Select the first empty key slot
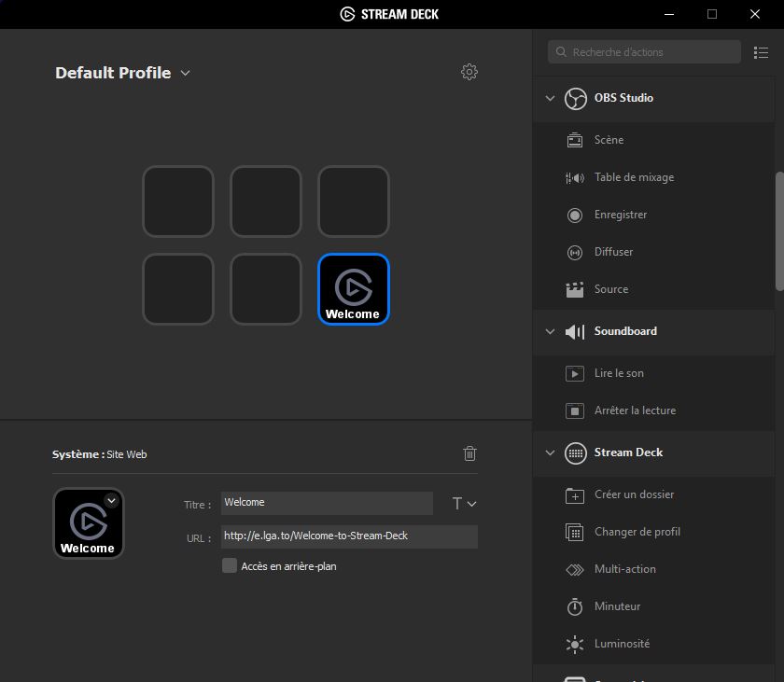Viewport: 784px width, 682px height. 178,202
